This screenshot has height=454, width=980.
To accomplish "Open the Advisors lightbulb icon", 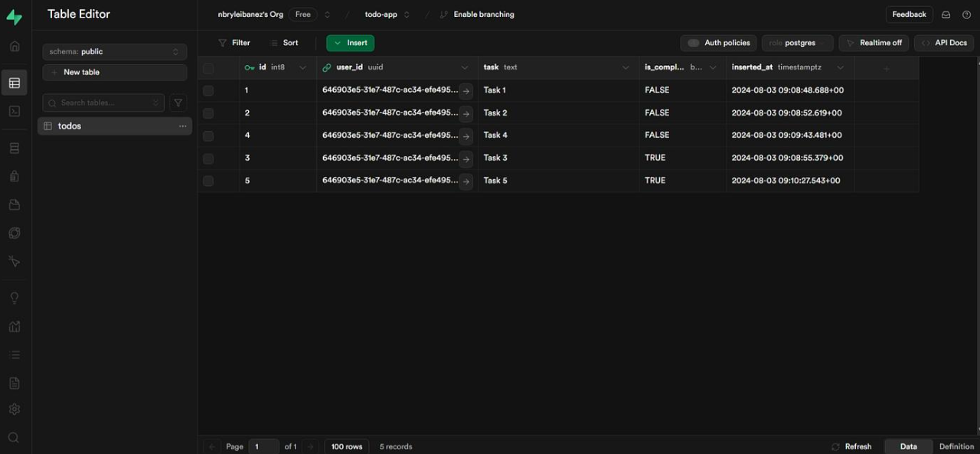I will [x=14, y=298].
